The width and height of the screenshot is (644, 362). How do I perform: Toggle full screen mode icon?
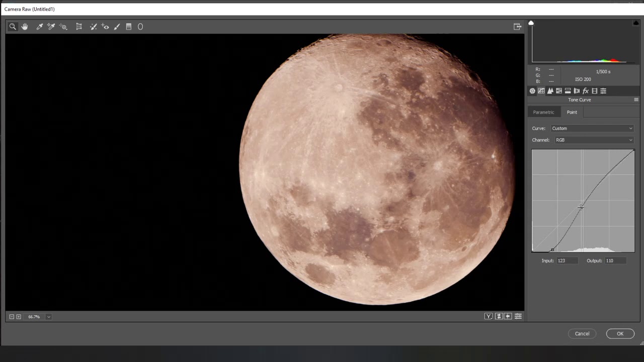pos(517,27)
